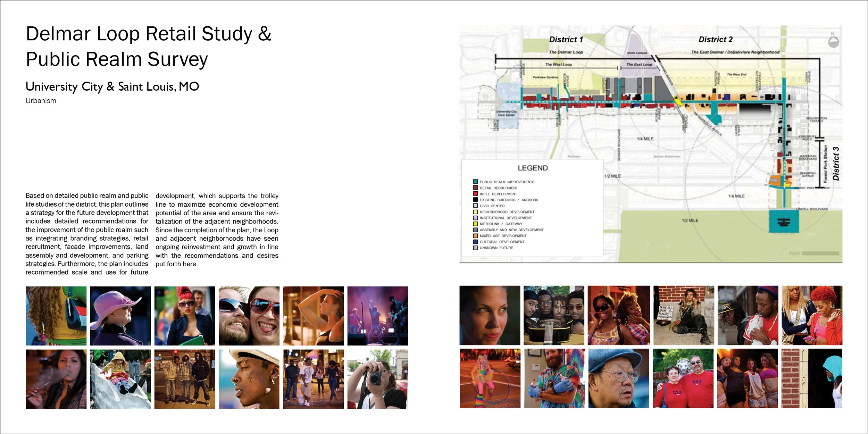Click the 'LEGEND' heading
The image size is (868, 434).
click(x=533, y=168)
